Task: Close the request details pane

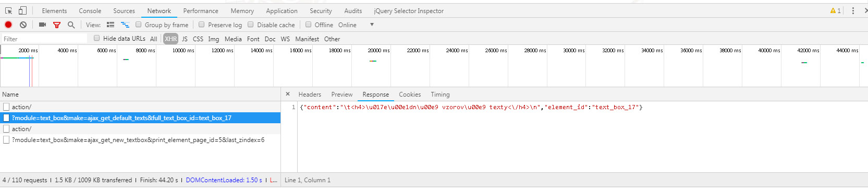Action: [288, 94]
